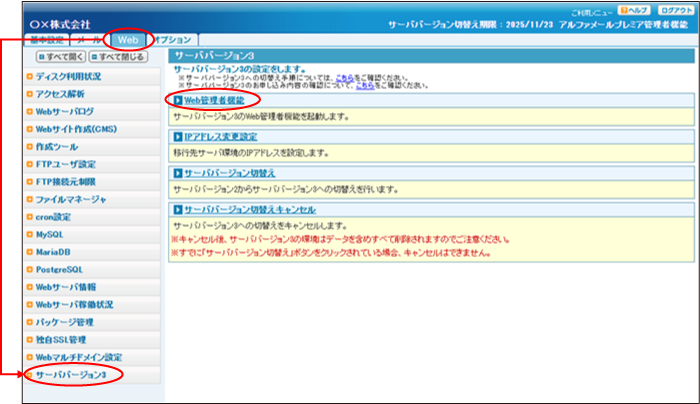Viewport: 700px width, 404px height.
Task: Click the orange icon next to ディスク利用状況
Action: 30,76
